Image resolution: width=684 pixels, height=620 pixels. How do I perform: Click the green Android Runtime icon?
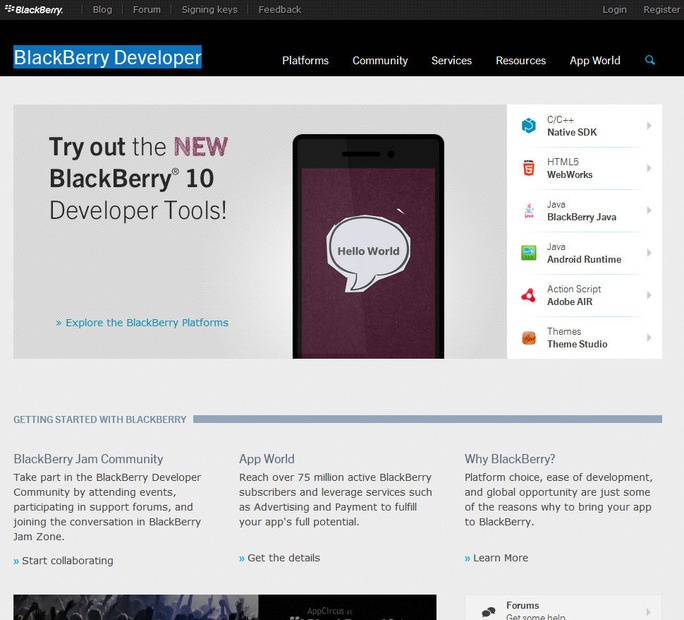[529, 253]
